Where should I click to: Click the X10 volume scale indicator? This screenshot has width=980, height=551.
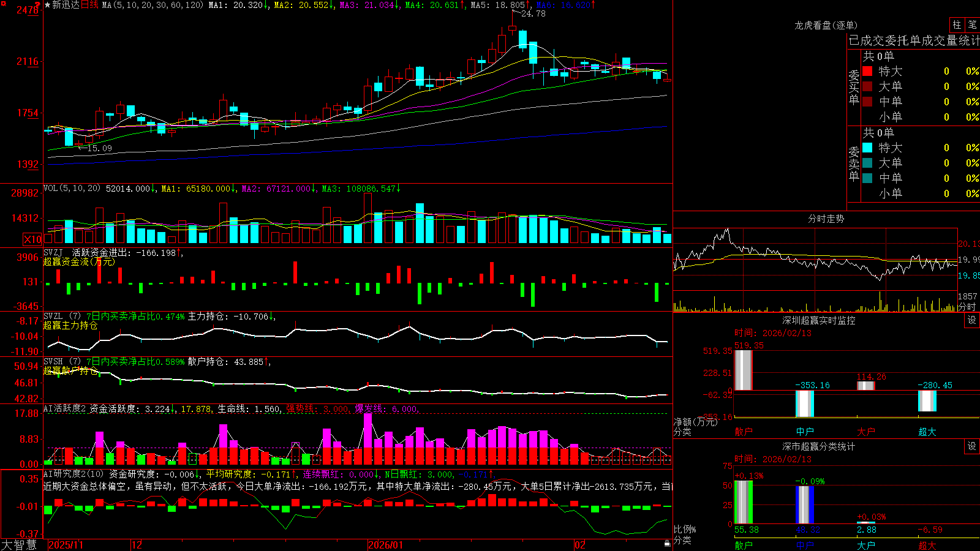[x=32, y=239]
